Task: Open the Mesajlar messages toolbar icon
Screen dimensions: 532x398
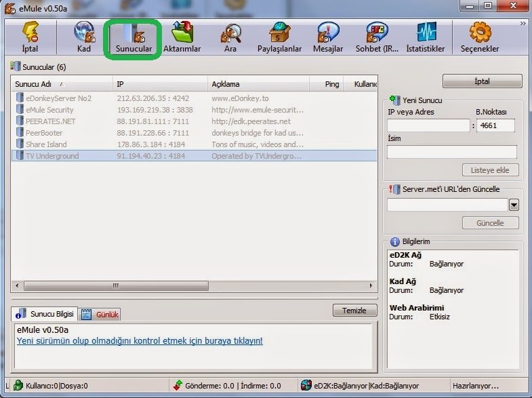Action: 328,37
